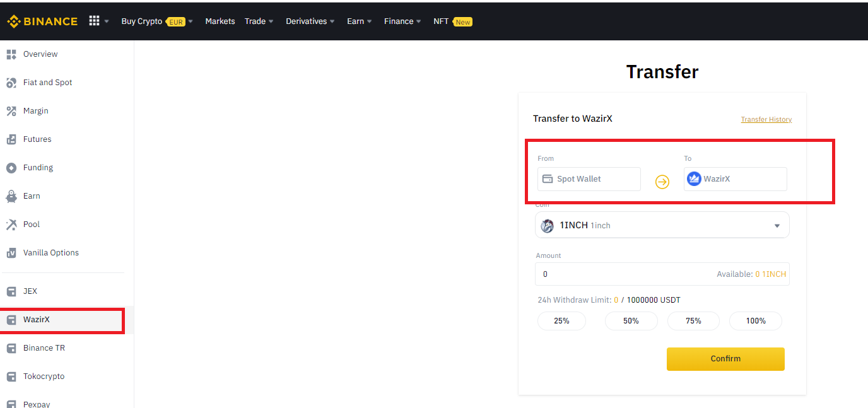Viewport: 868px width, 408px height.
Task: Select Overview in the sidebar
Action: coord(40,54)
